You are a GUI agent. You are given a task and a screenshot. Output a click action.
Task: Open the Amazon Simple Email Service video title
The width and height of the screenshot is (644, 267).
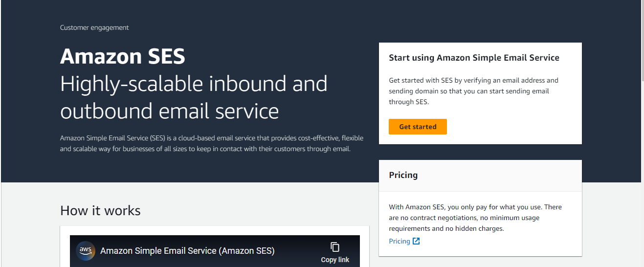tap(187, 251)
